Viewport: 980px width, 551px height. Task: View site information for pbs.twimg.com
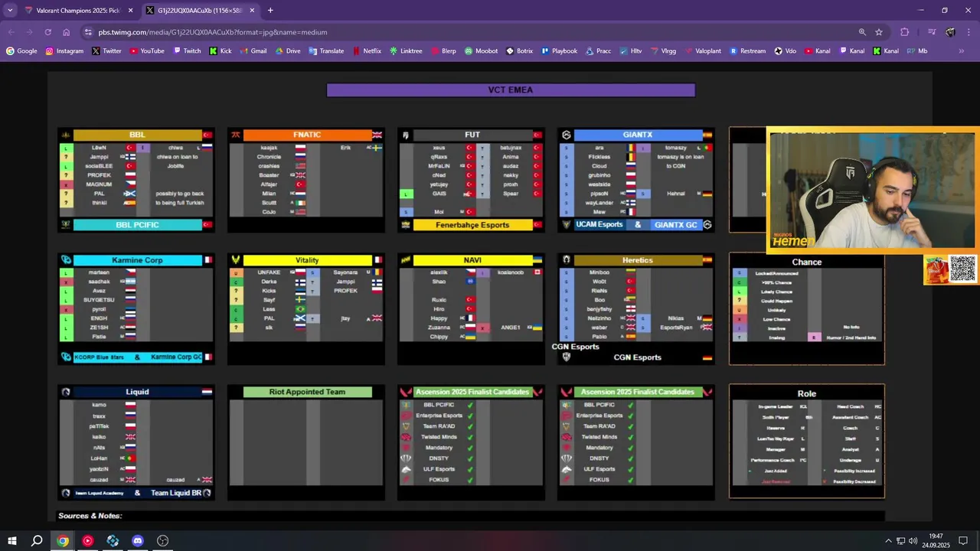point(89,32)
